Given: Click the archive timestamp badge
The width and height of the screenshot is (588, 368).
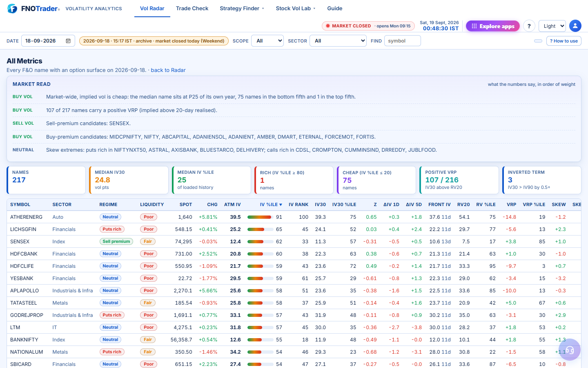Looking at the screenshot, I should point(154,41).
